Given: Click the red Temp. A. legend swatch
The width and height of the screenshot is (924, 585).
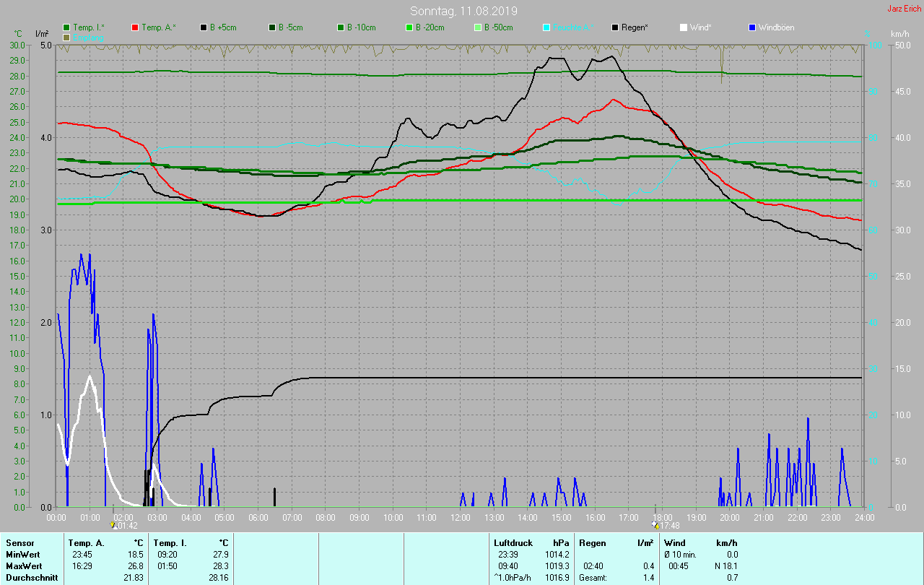Looking at the screenshot, I should (x=135, y=27).
